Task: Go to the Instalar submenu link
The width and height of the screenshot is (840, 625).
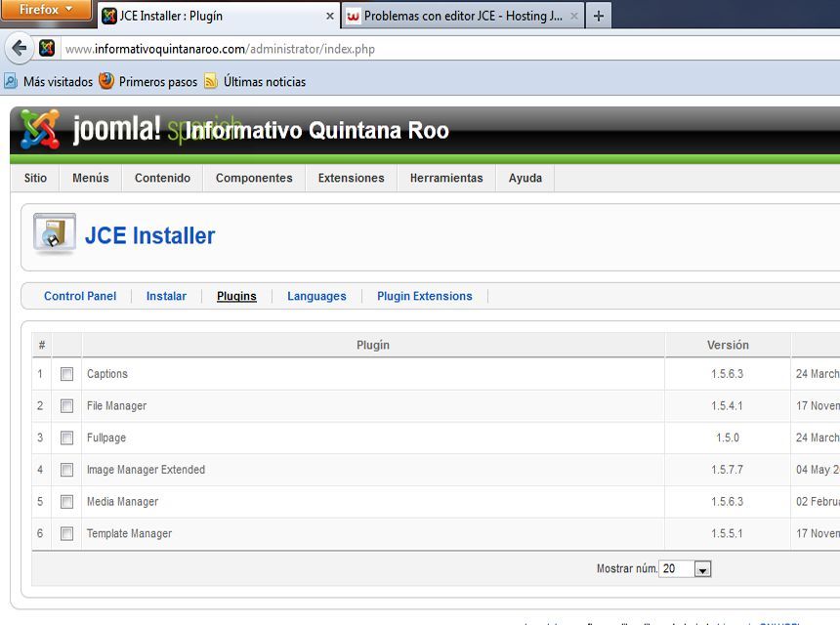Action: pyautogui.click(x=166, y=296)
